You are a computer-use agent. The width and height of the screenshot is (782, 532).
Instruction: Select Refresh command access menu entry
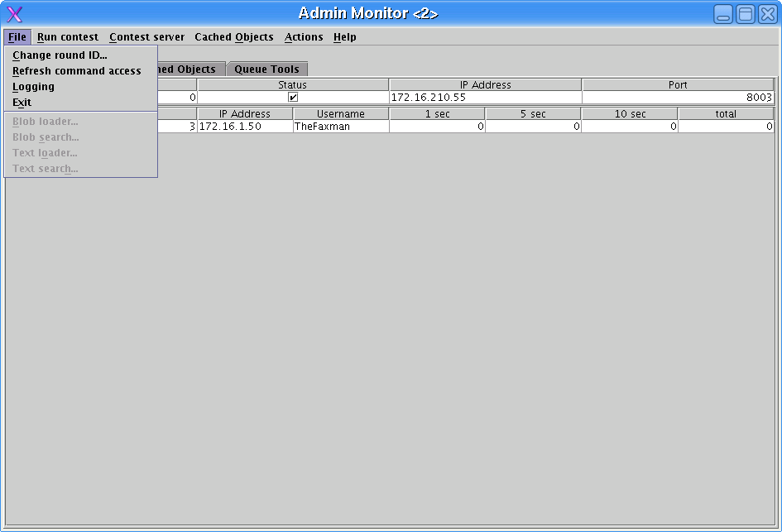[81, 71]
